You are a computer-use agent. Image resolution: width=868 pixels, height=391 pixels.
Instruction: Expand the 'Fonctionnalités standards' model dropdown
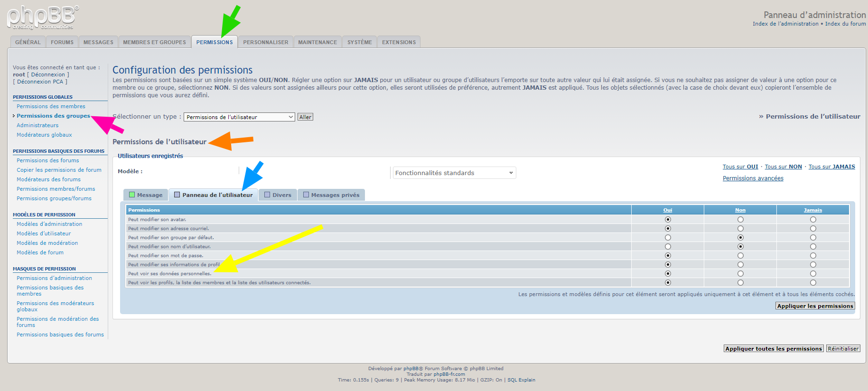pos(454,173)
